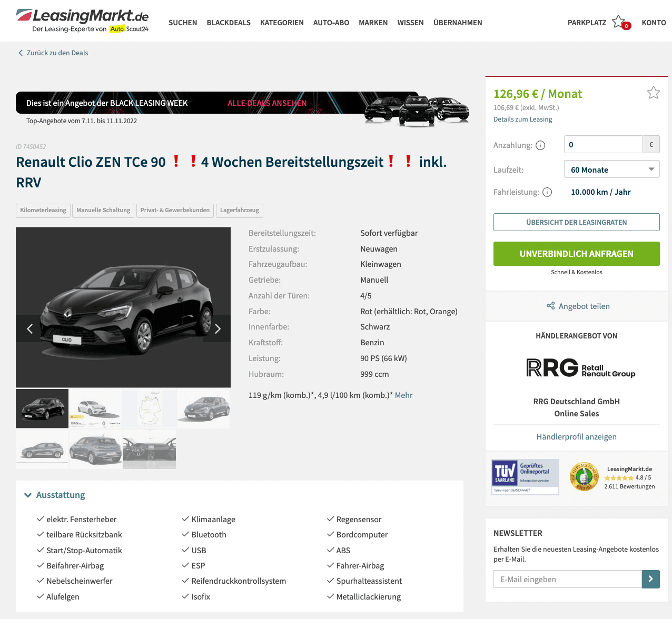Image resolution: width=672 pixels, height=619 pixels.
Task: Click Angebot teilen link text
Action: tap(584, 306)
